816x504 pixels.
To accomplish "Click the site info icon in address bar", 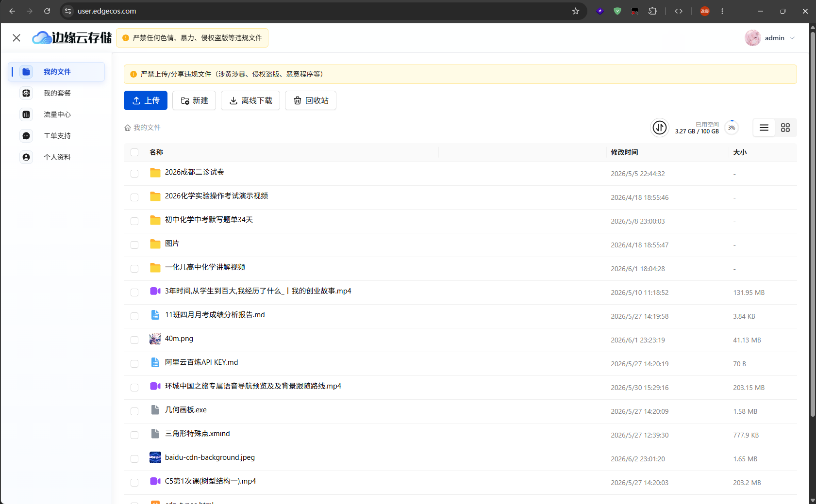I will click(68, 11).
